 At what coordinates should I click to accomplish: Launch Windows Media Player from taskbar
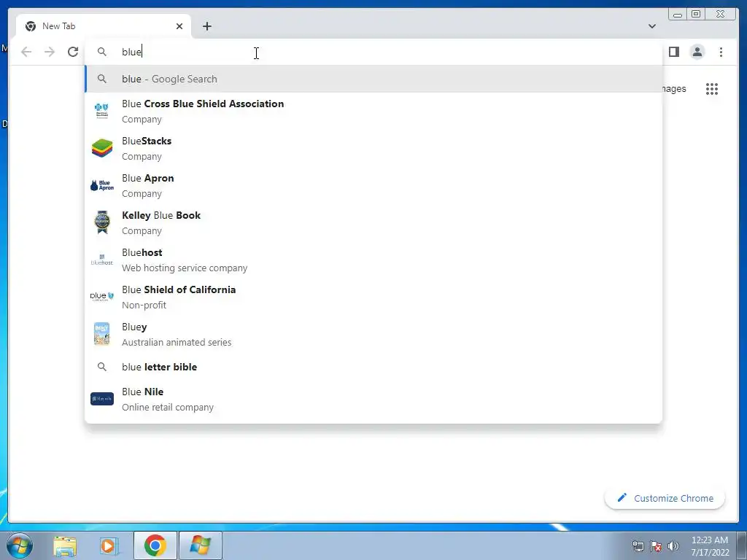109,545
